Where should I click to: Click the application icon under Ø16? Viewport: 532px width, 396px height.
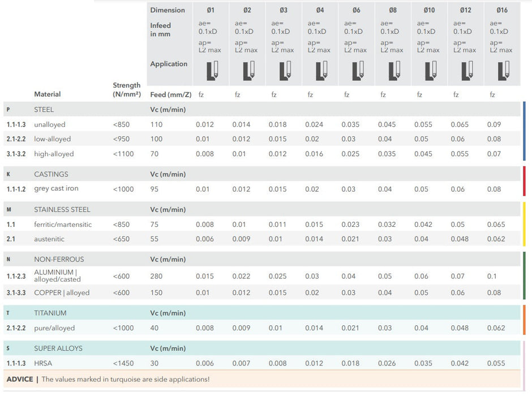pyautogui.click(x=503, y=71)
